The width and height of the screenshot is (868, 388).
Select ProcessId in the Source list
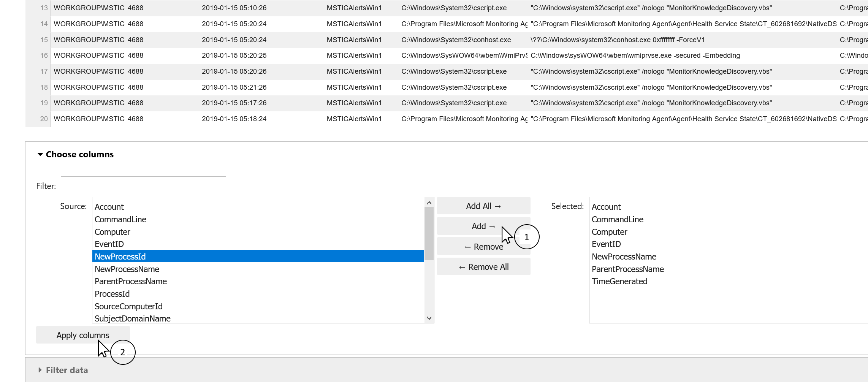point(258,294)
